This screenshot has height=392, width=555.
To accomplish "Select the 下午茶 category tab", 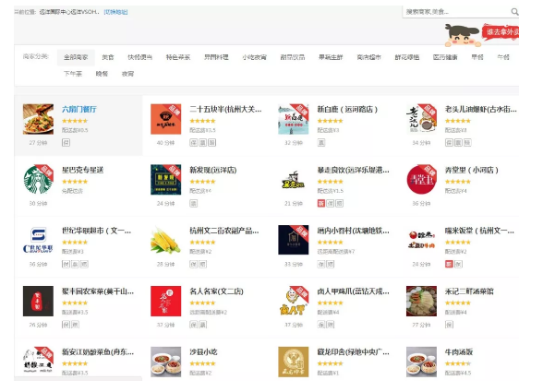I will click(x=73, y=74).
